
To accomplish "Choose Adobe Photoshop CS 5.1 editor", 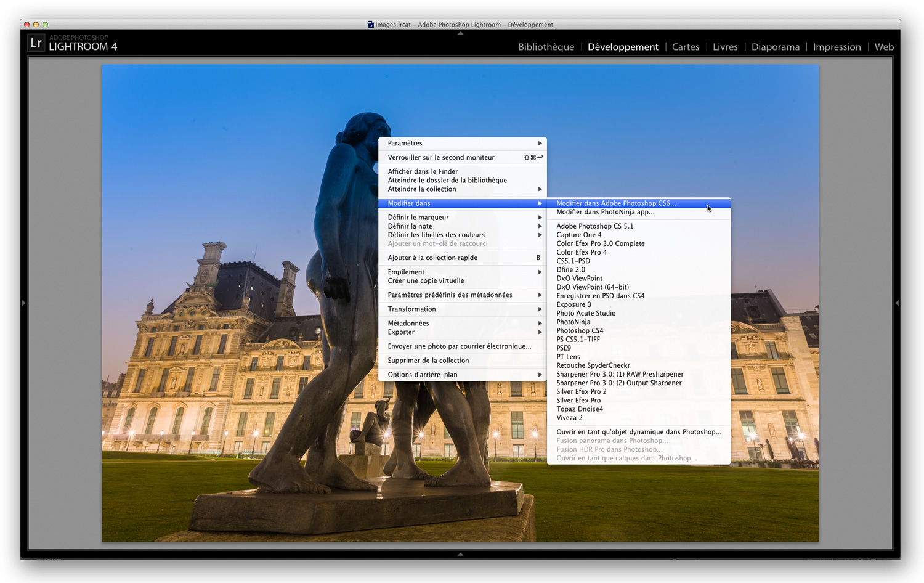I will (639, 226).
